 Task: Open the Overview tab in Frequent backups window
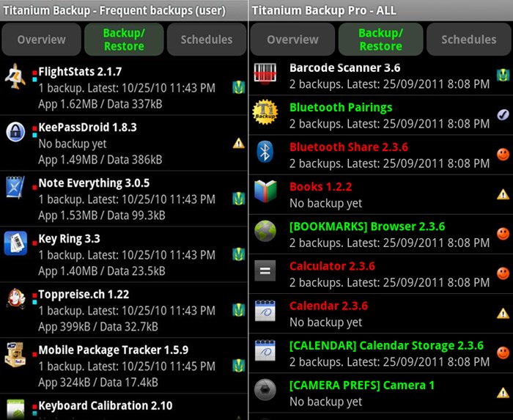42,40
